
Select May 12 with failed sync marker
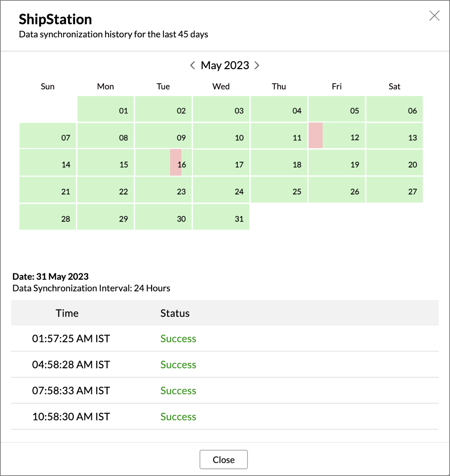coord(337,136)
